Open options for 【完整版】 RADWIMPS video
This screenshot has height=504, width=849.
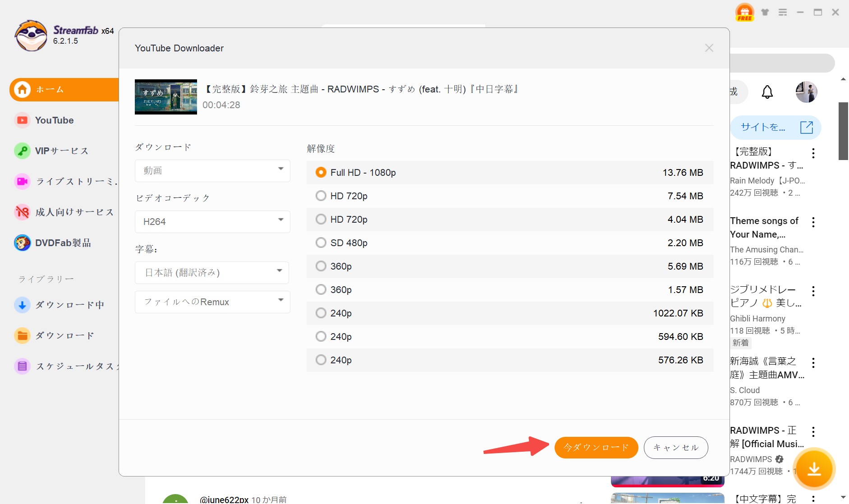[813, 153]
